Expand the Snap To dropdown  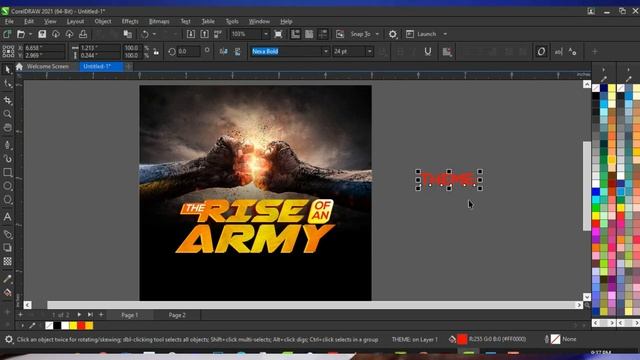(377, 34)
